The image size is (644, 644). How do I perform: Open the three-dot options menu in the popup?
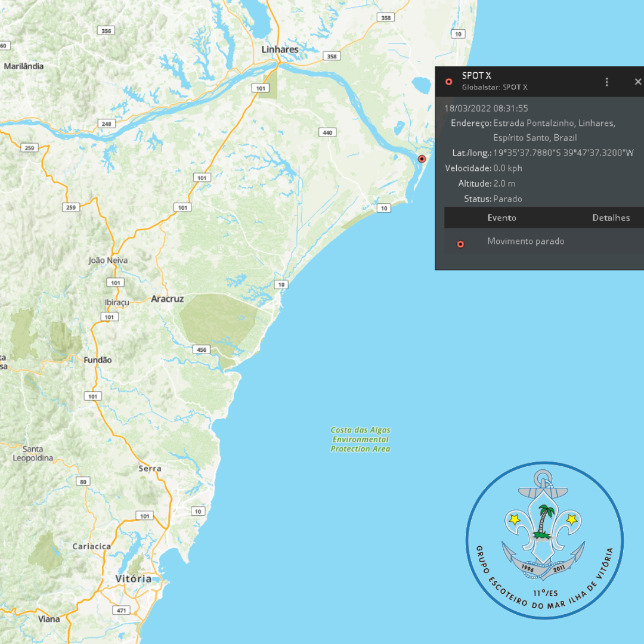(606, 82)
